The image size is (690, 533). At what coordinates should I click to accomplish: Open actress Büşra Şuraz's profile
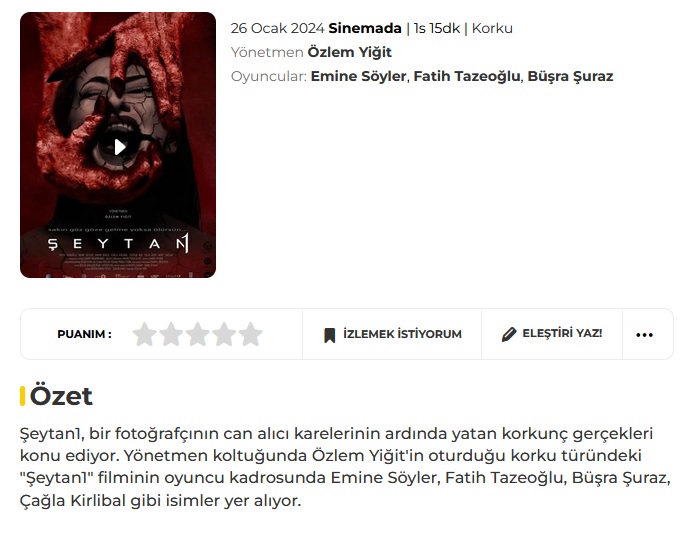570,76
